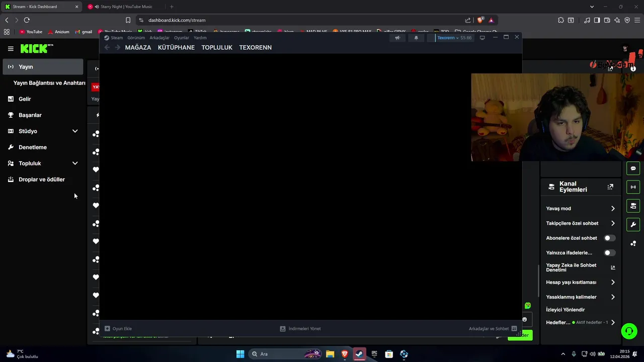This screenshot has width=644, height=362.
Task: Expand Hesap yaşı kısıtlaması settings
Action: tap(580, 283)
